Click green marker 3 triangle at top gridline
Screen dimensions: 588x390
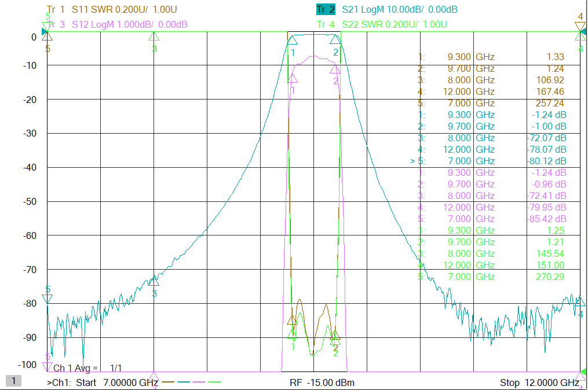coord(154,36)
